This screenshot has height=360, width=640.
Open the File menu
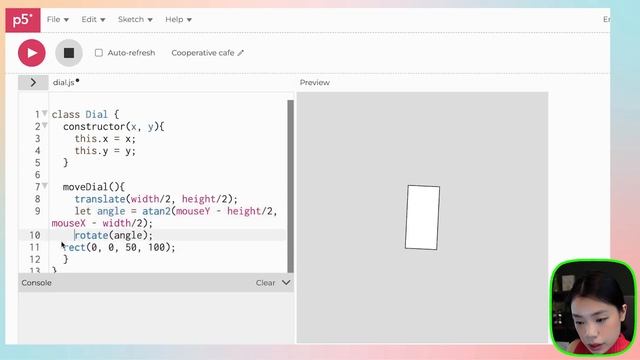pos(58,20)
